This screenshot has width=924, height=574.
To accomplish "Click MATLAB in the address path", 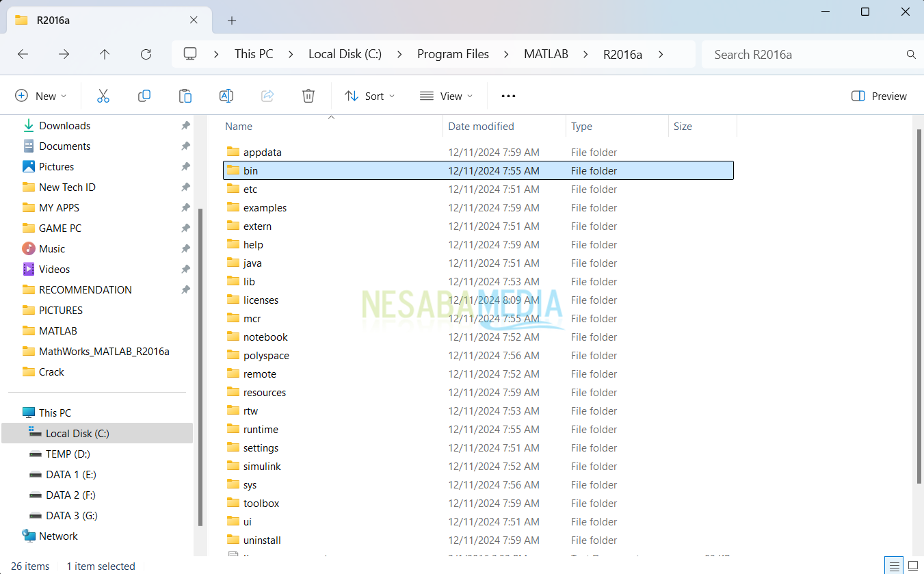I will tap(546, 54).
